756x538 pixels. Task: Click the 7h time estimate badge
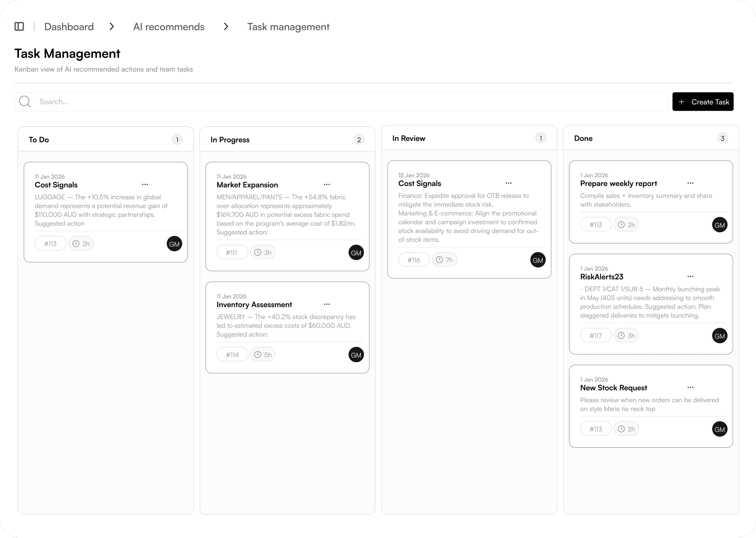tap(444, 260)
